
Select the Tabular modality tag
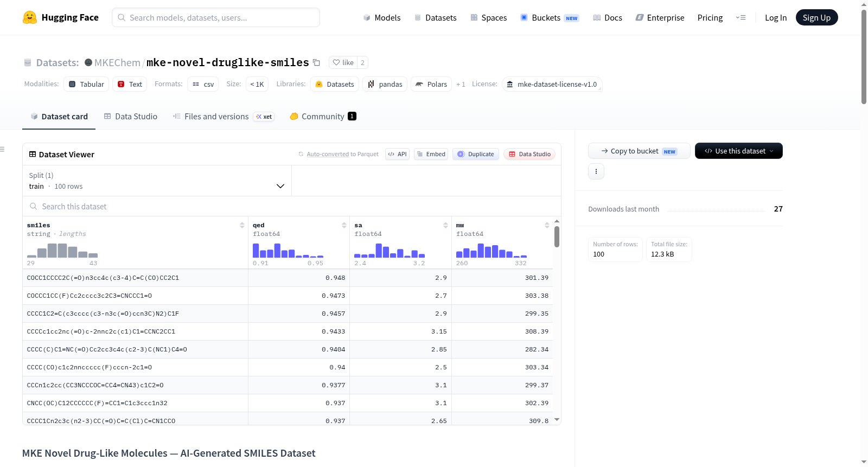coord(86,84)
